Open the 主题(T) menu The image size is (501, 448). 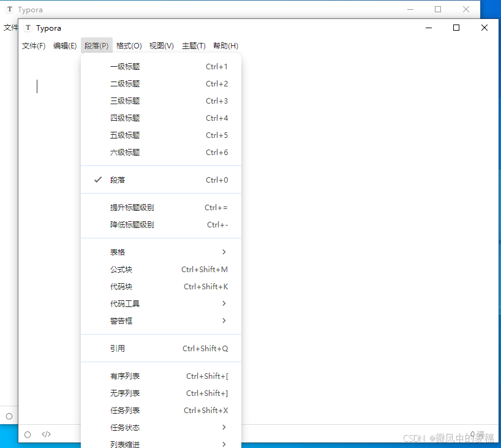click(194, 46)
